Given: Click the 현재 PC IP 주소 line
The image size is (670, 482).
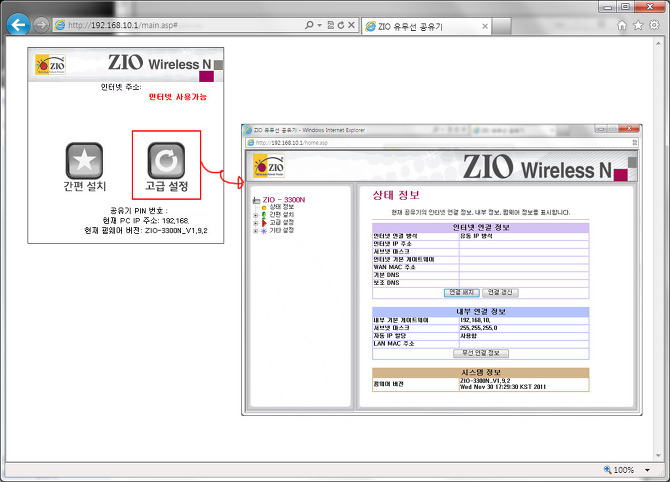Looking at the screenshot, I should coord(146,221).
